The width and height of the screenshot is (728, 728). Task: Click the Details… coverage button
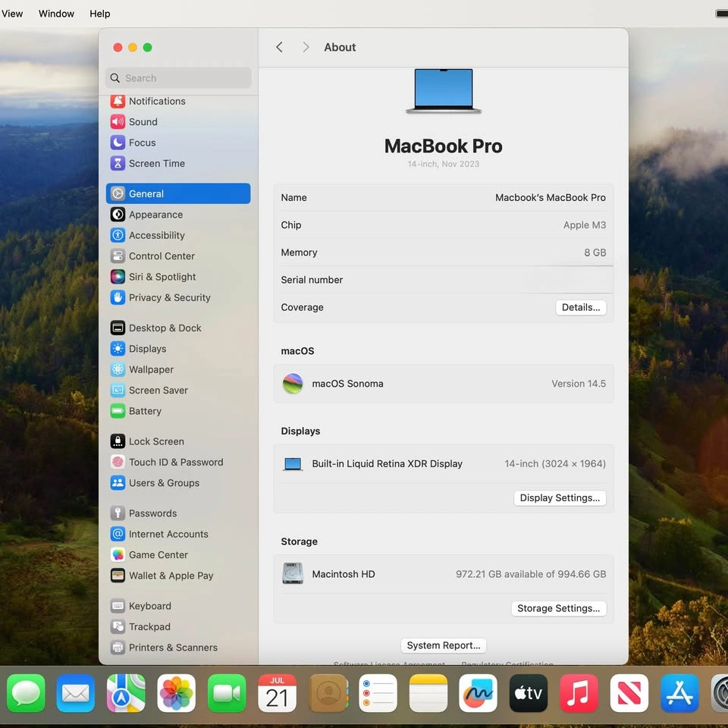click(581, 307)
